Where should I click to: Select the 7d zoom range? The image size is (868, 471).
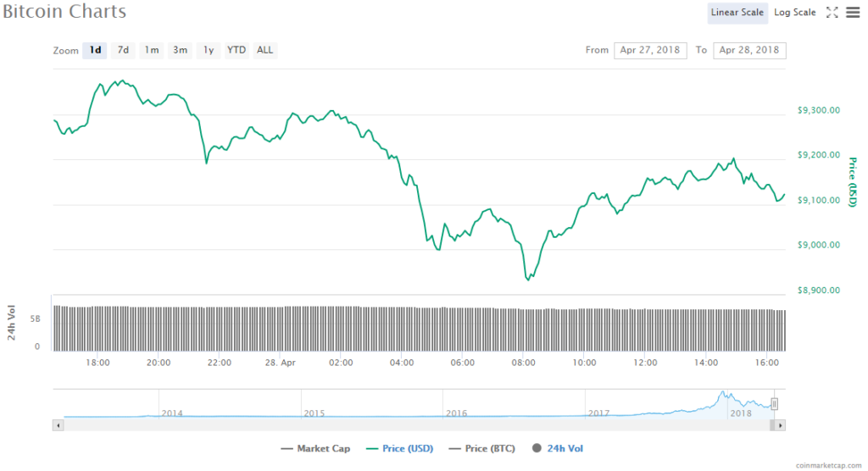pyautogui.click(x=123, y=50)
